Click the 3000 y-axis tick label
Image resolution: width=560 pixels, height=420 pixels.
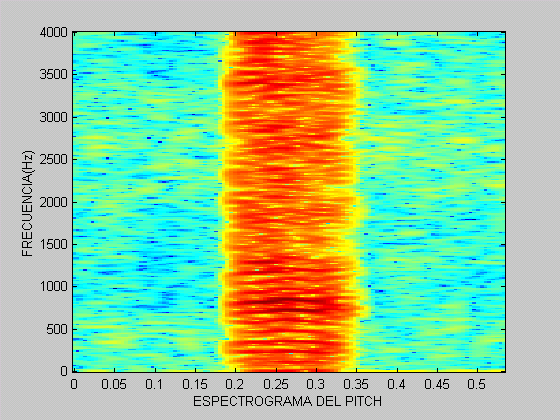pyautogui.click(x=54, y=118)
